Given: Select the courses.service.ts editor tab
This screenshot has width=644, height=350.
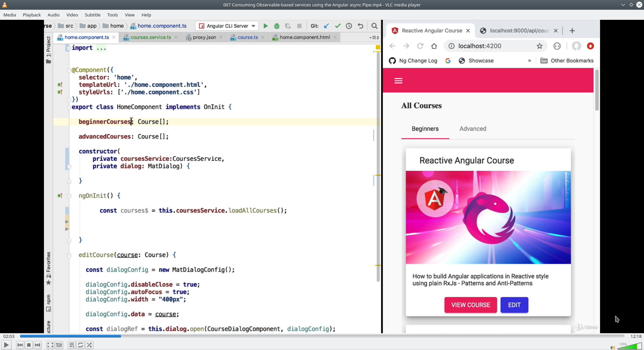Looking at the screenshot, I should coord(151,37).
